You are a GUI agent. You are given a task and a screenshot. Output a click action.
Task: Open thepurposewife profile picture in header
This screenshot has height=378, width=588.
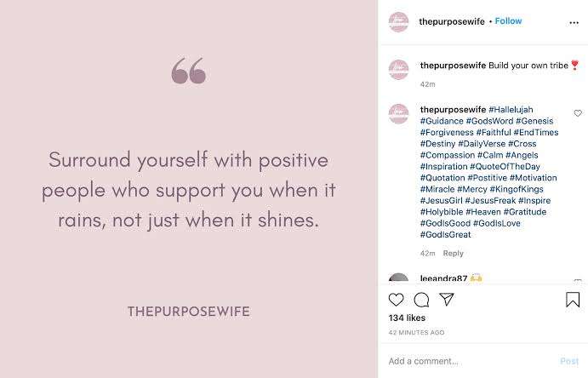tap(398, 22)
